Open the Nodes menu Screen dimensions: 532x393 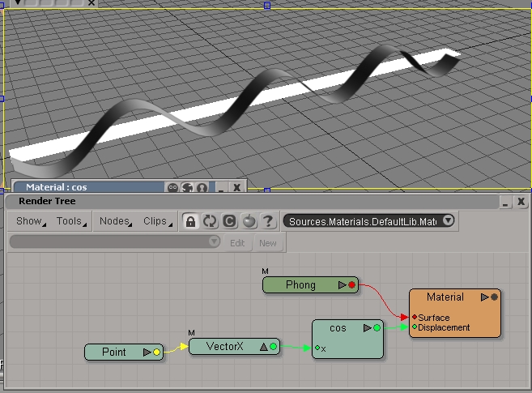(115, 221)
